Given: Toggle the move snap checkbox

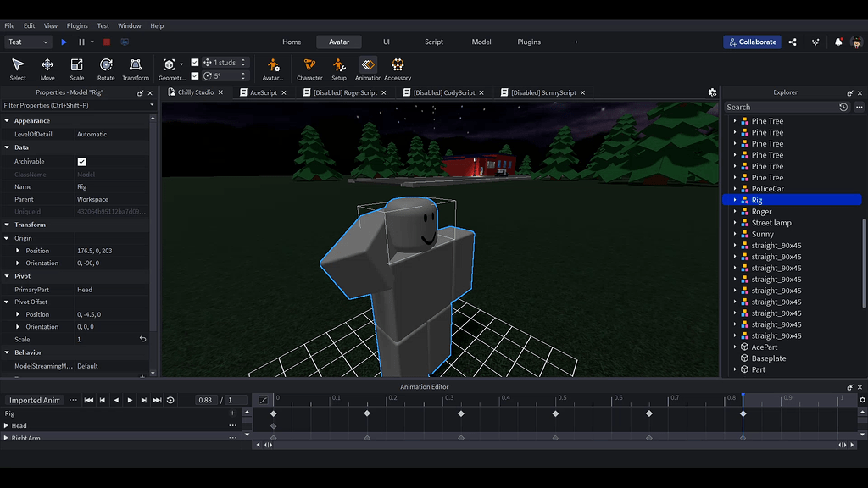Looking at the screenshot, I should (x=194, y=62).
